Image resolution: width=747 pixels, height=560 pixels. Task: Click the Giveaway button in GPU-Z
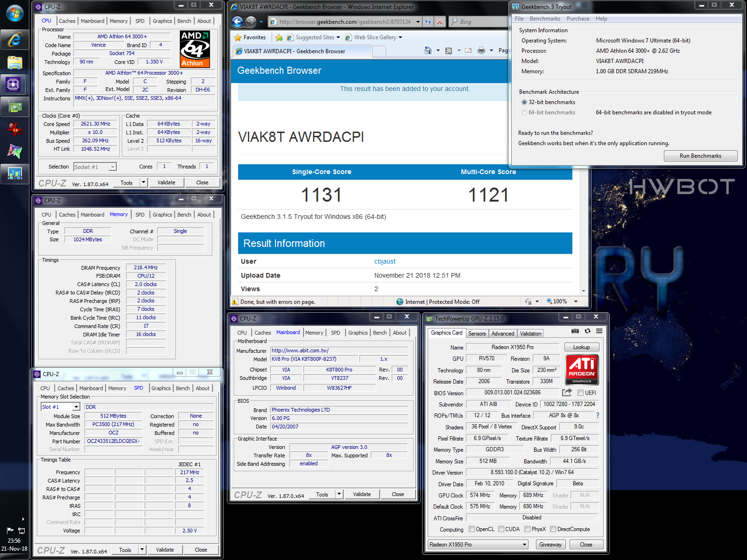550,545
